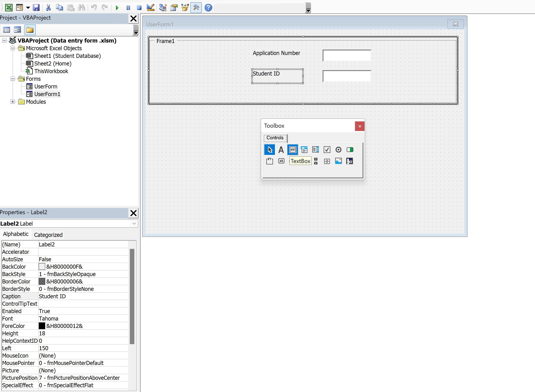Select the ListBox control icon in Toolbox
Image resolution: width=535 pixels, height=392 pixels.
(x=315, y=149)
